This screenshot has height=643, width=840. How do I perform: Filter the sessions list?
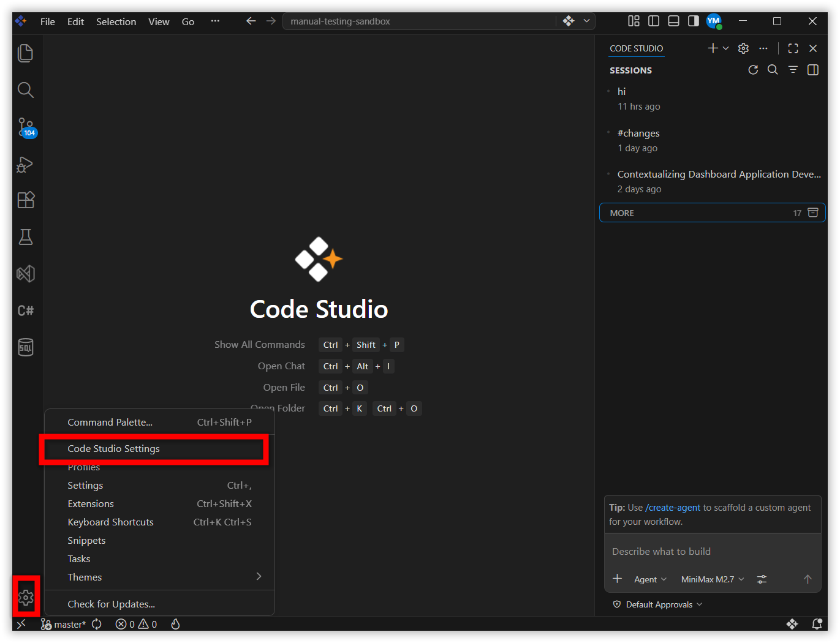[793, 70]
